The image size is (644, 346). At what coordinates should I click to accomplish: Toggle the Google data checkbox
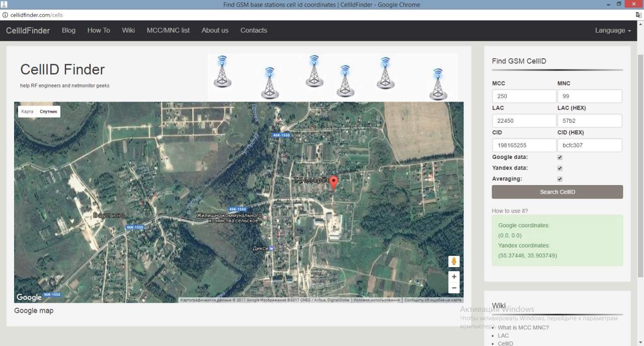point(559,157)
